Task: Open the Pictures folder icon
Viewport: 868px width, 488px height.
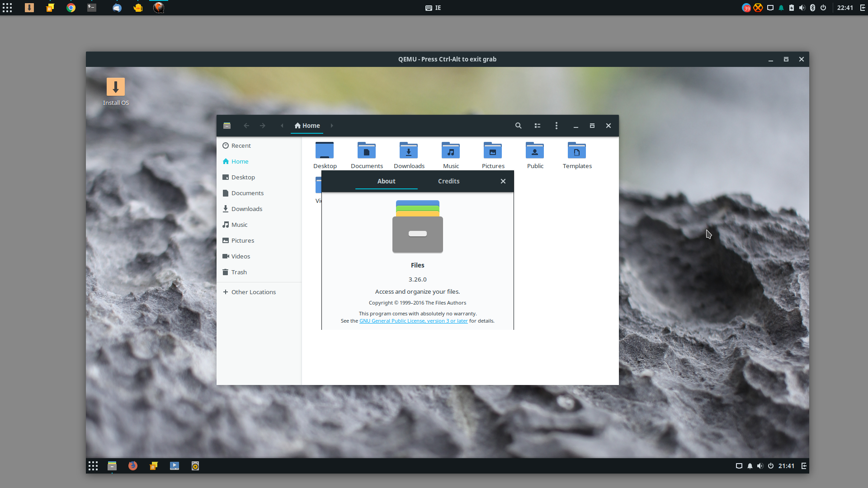Action: coord(493,151)
